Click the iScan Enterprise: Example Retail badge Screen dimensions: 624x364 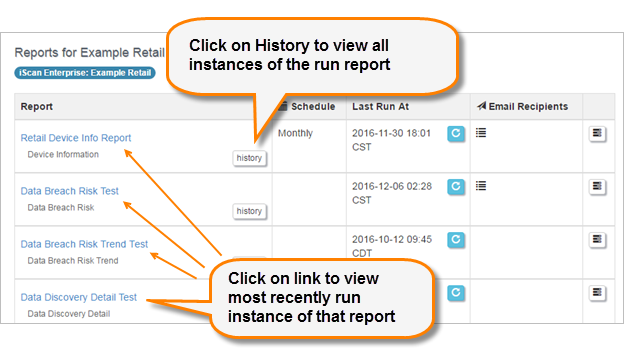point(85,73)
